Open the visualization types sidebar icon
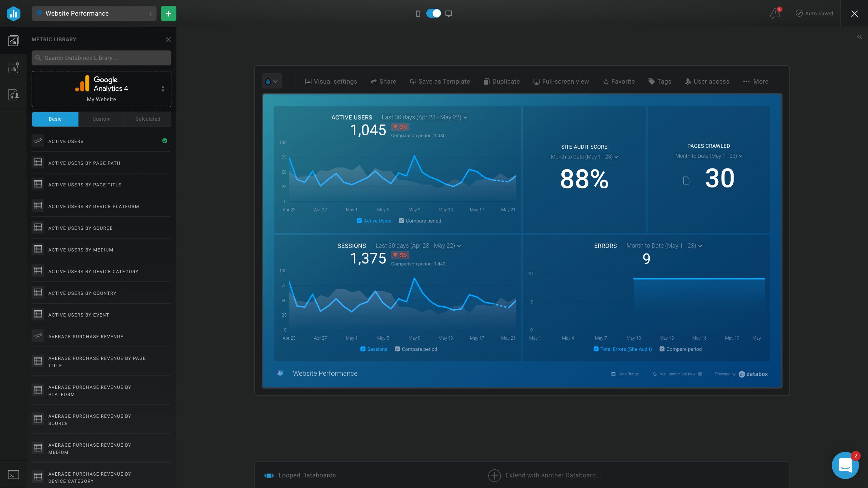 point(13,68)
